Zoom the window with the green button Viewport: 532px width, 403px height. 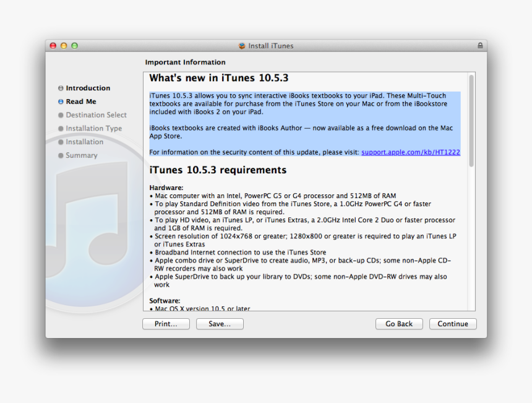coord(75,45)
